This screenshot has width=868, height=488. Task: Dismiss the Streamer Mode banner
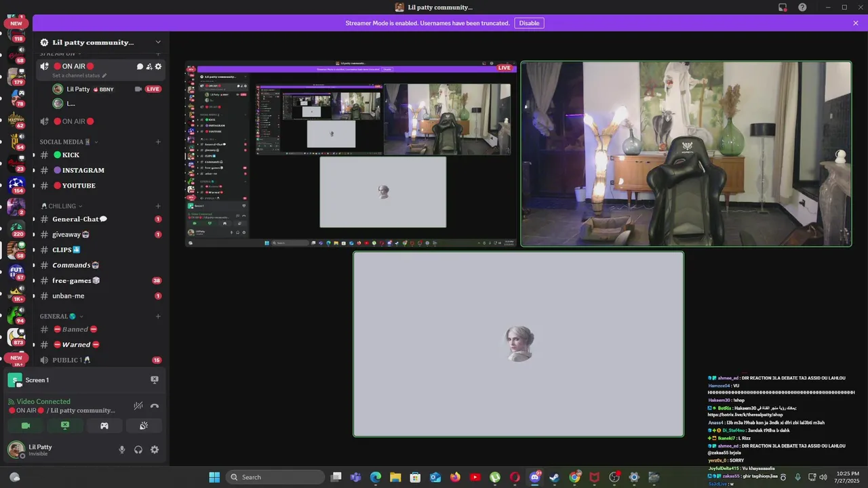[x=855, y=23]
